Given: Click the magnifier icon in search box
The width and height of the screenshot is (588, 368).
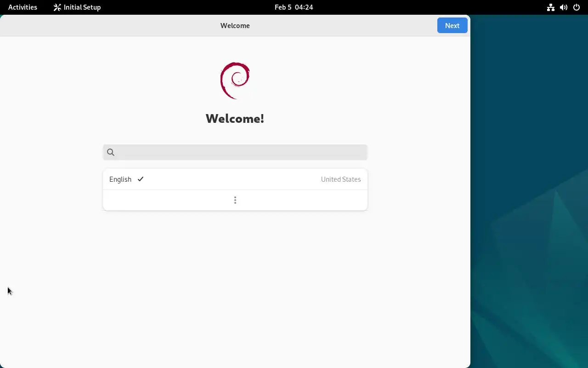Looking at the screenshot, I should 111,152.
